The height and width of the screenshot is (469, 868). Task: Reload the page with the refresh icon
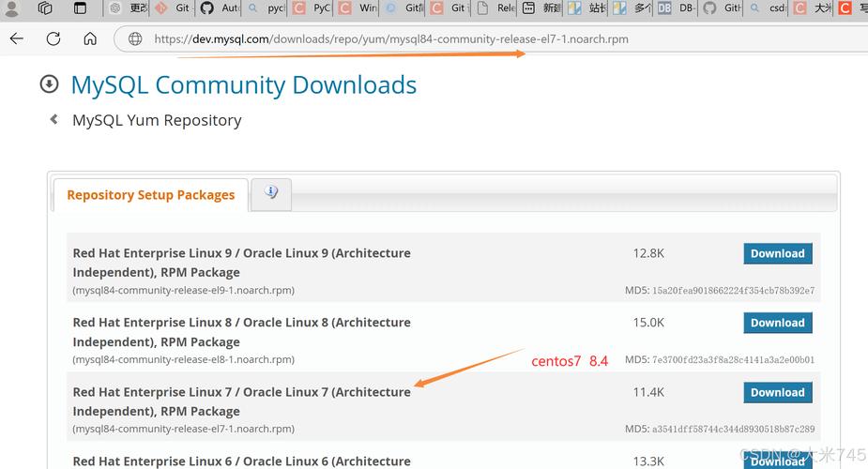point(53,39)
